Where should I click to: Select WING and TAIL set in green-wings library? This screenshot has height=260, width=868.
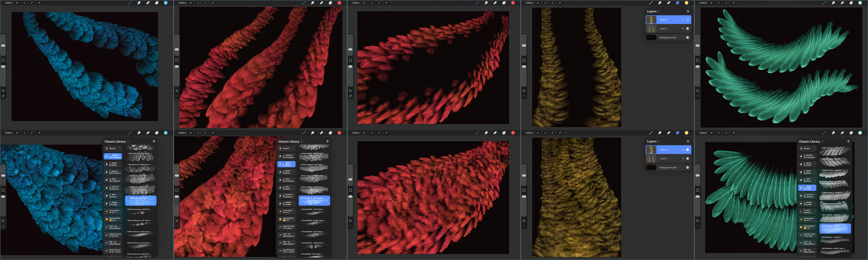point(807,188)
